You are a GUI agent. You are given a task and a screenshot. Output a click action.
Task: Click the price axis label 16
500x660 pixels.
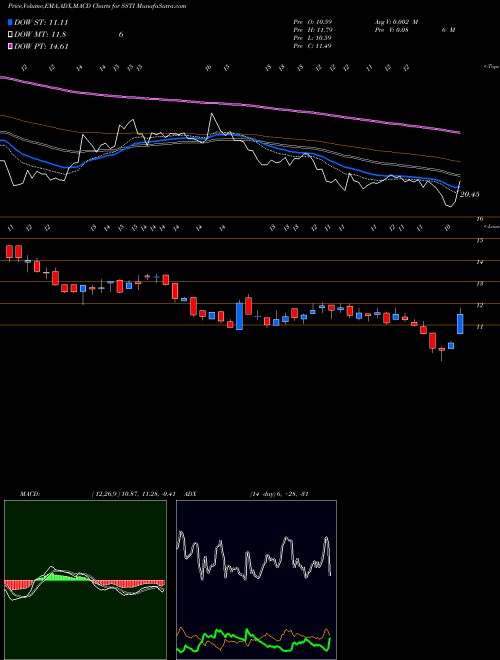click(480, 219)
